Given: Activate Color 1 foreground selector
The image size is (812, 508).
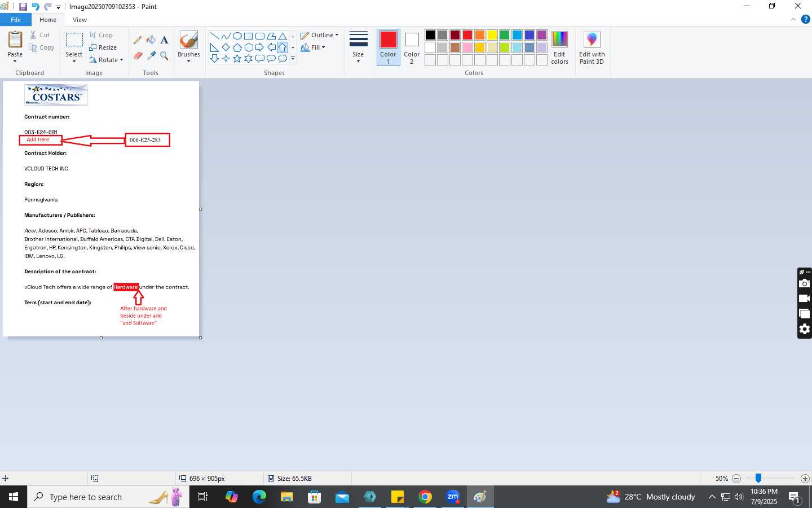Looking at the screenshot, I should tap(388, 47).
